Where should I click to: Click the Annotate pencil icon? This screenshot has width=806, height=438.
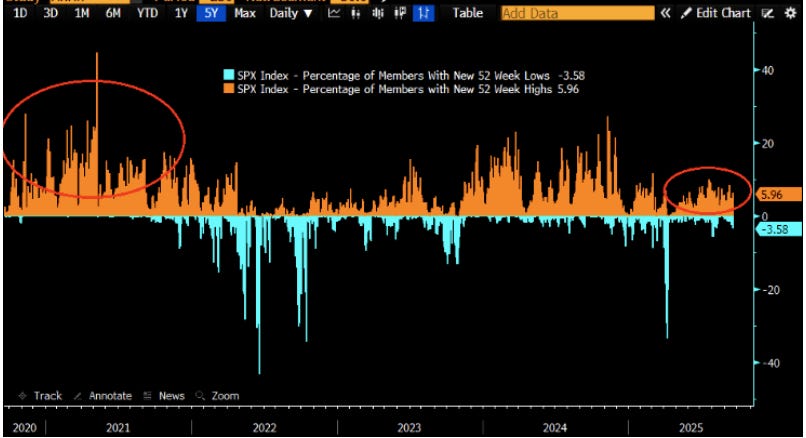coord(78,396)
